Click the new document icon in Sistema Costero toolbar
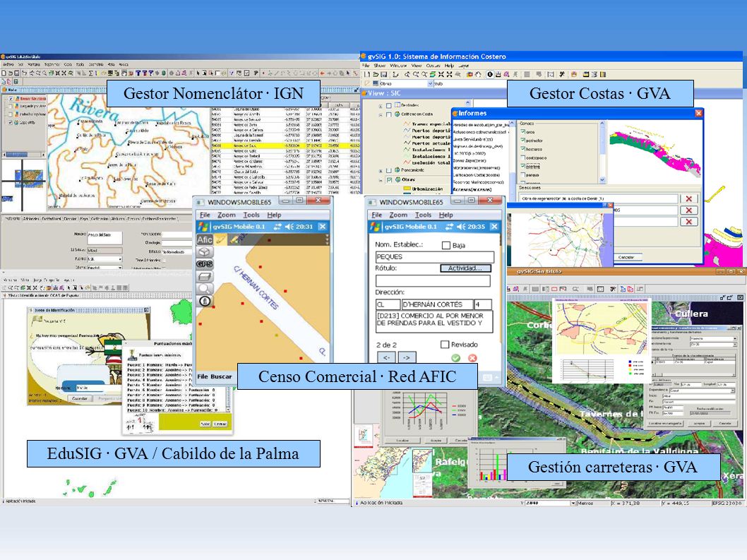Screen dimensions: 747x560 click(367, 74)
